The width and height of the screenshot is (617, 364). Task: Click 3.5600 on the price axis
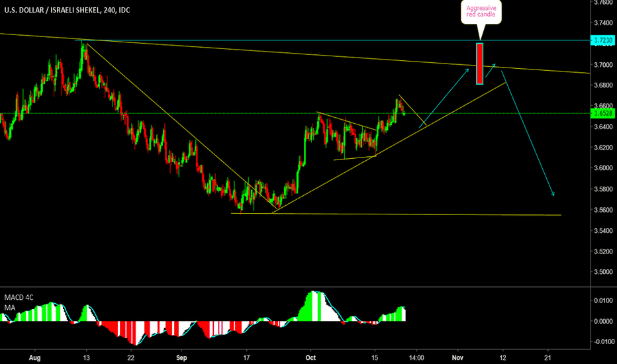tap(603, 210)
